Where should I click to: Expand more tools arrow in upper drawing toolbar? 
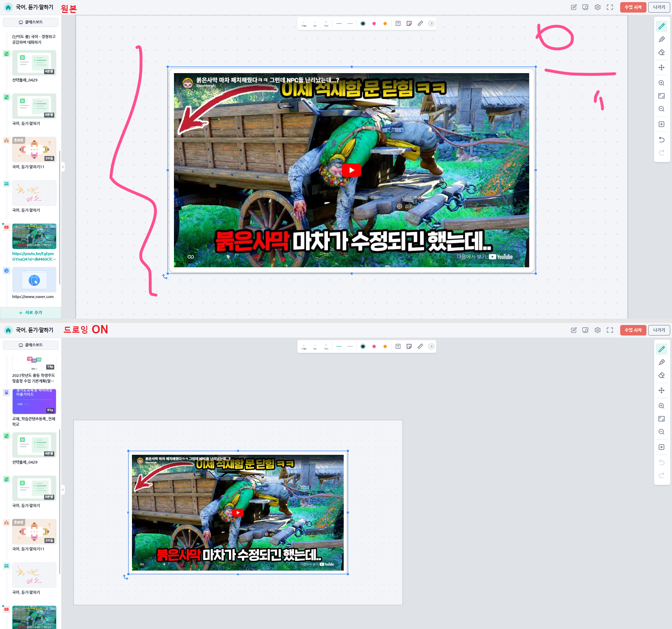432,23
